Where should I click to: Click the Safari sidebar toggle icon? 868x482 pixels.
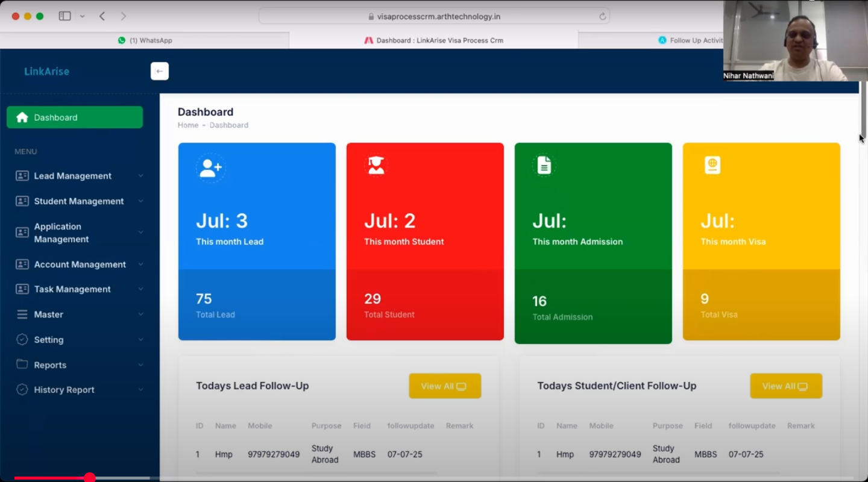click(64, 16)
